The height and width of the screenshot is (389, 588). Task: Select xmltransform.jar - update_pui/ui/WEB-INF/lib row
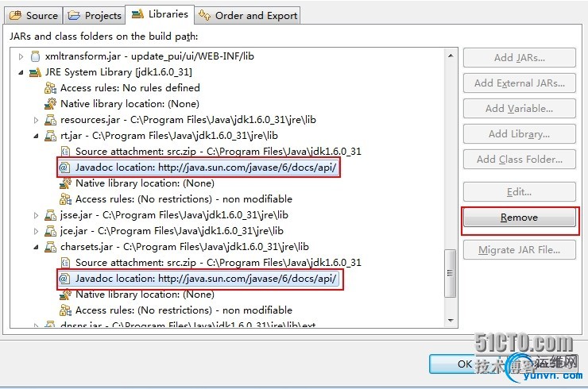point(149,56)
